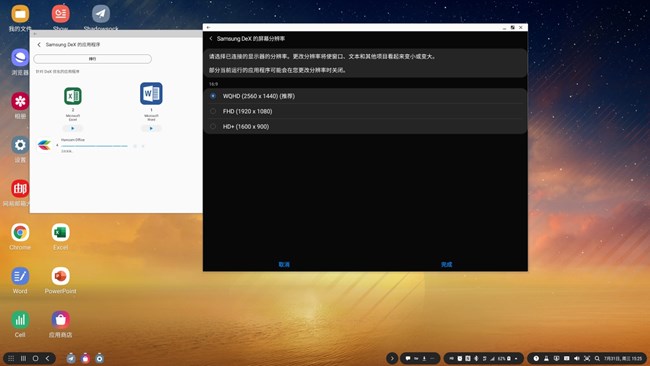Screen dimensions: 650x366
Task: Select the FHD (1920 x 1080) resolution option
Action: [365, 111]
